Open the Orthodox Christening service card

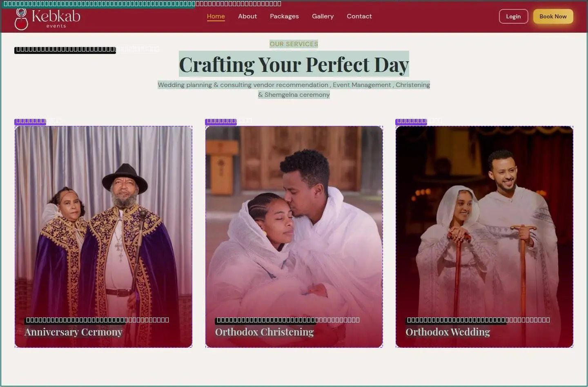pos(294,237)
